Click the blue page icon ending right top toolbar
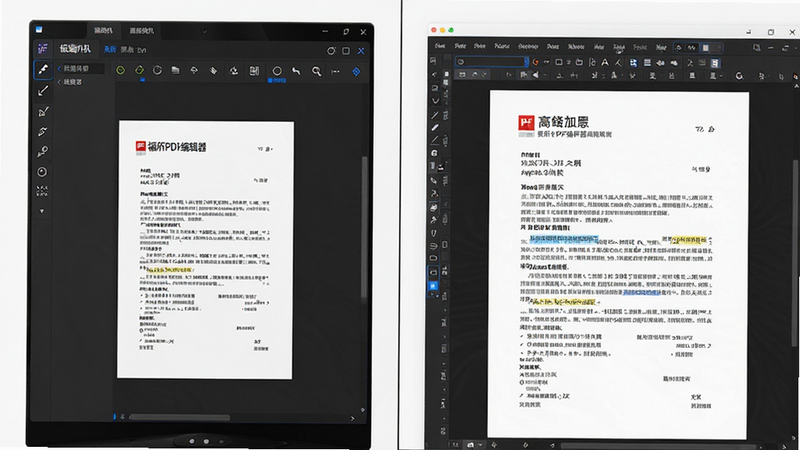800x450 pixels. point(715,63)
